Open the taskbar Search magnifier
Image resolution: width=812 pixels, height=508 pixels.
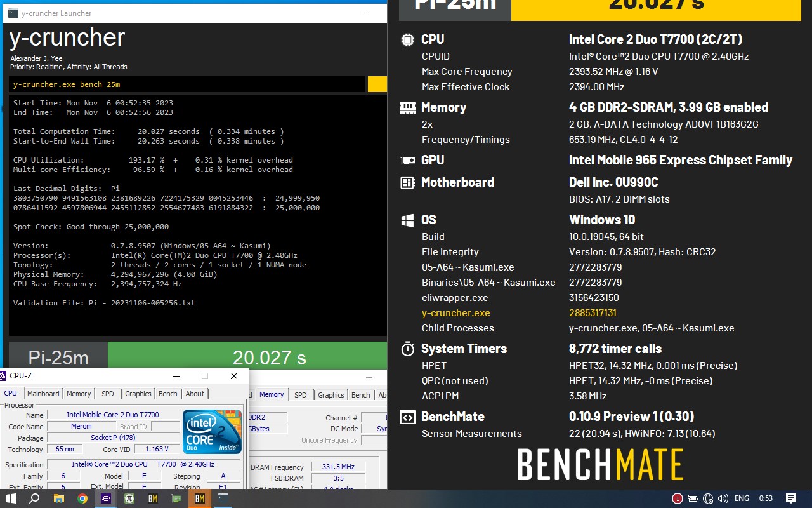coord(34,498)
